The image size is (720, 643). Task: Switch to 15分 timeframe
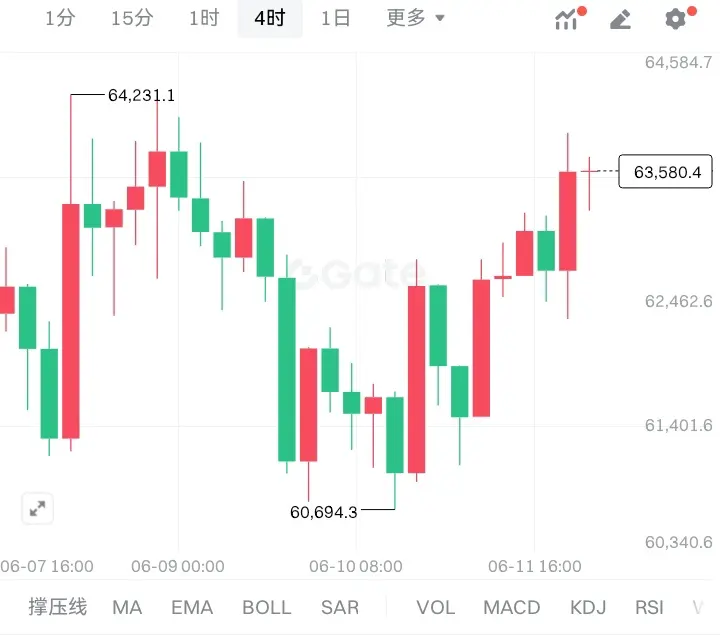point(132,18)
